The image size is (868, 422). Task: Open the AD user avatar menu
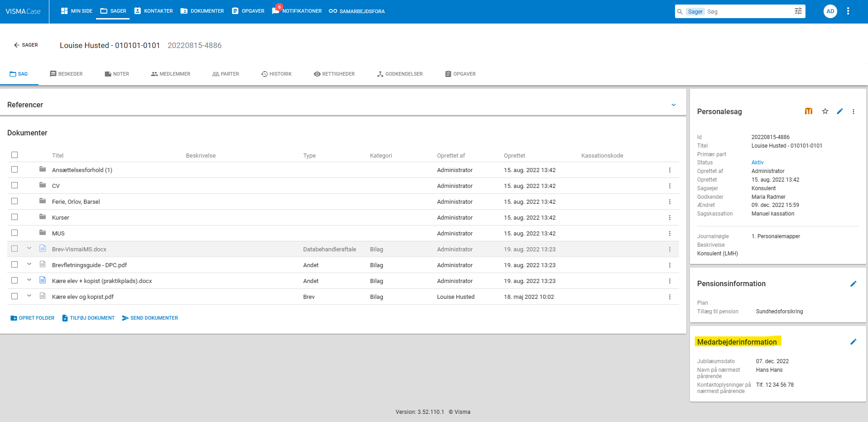[x=830, y=11]
